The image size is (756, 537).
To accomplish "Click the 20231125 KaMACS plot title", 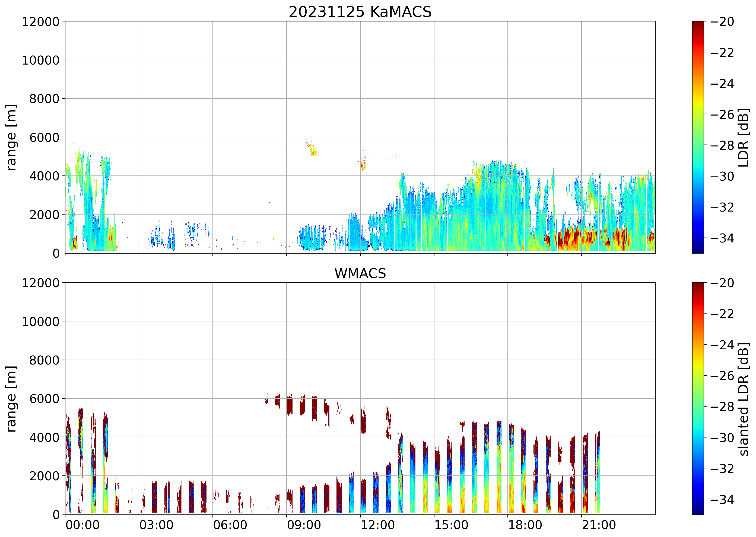I will coord(360,12).
